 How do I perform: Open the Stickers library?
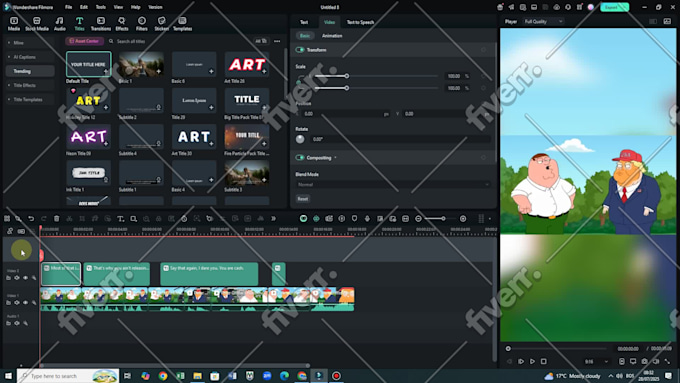click(x=161, y=23)
